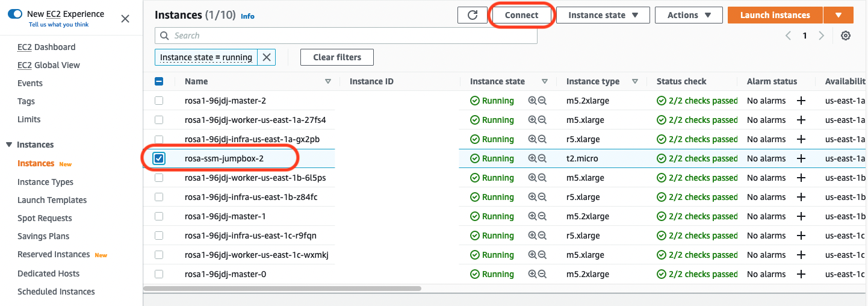
Task: Zoom out filter for rosa1-96jdj-worker-us-east-1b-6l5ps state
Action: [x=542, y=178]
